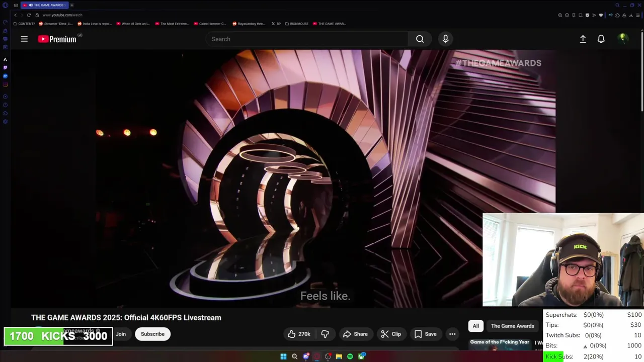Image resolution: width=644 pixels, height=362 pixels.
Task: Click the video title text
Action: pyautogui.click(x=126, y=318)
